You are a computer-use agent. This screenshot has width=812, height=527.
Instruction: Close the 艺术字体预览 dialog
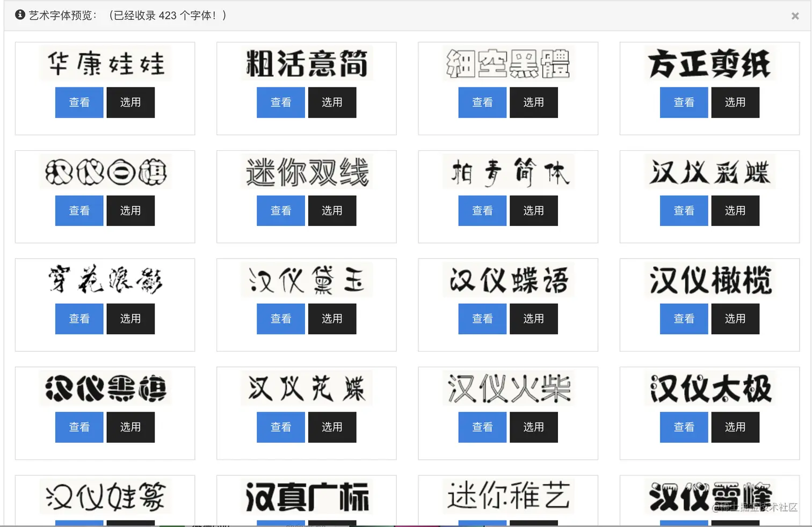point(795,16)
